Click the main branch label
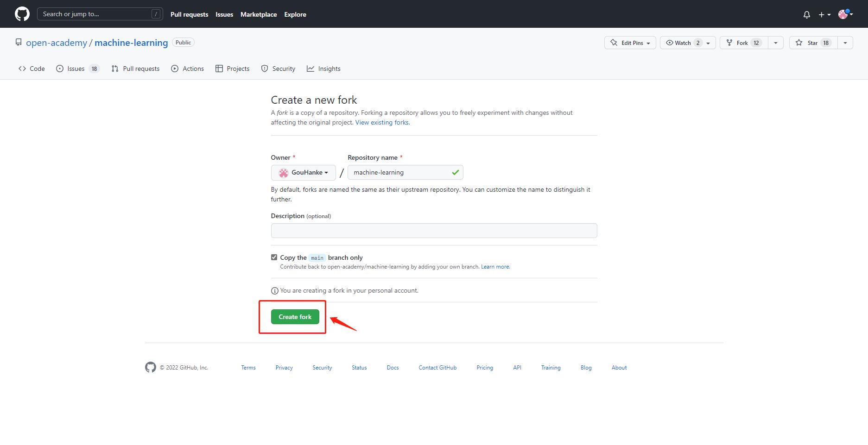The width and height of the screenshot is (868, 445). [x=317, y=257]
